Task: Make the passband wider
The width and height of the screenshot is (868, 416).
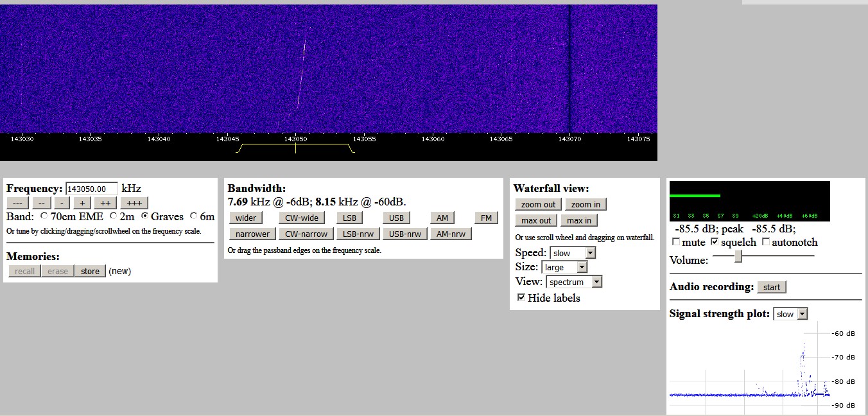Action: coord(246,218)
